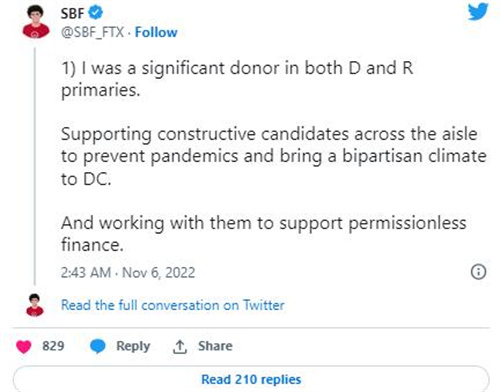Click the blue verified badge
The height and width of the screenshot is (392, 500).
click(96, 13)
